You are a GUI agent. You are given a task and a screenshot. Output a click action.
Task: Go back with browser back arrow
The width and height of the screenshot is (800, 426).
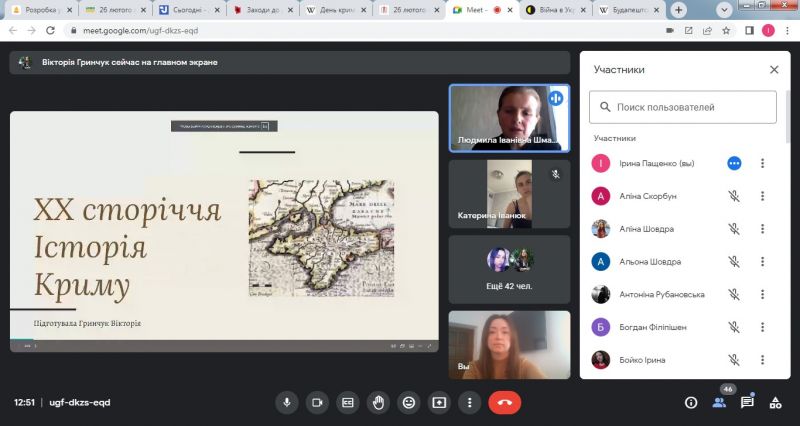click(13, 31)
